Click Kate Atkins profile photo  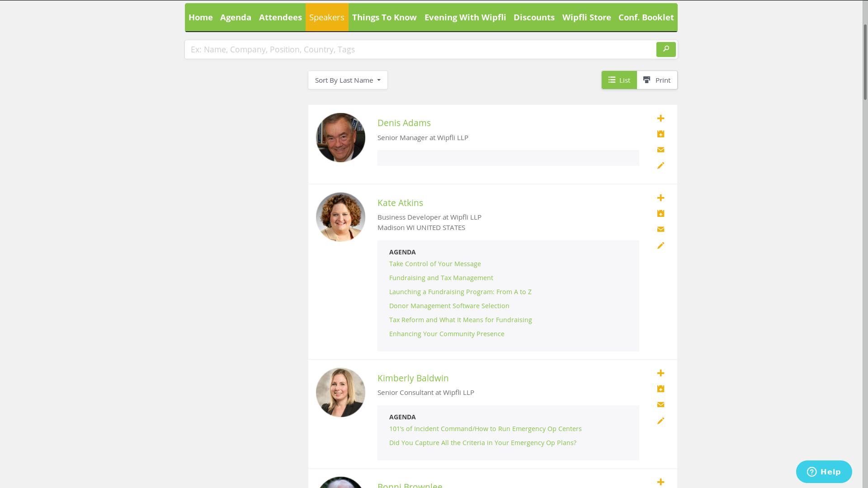click(340, 217)
